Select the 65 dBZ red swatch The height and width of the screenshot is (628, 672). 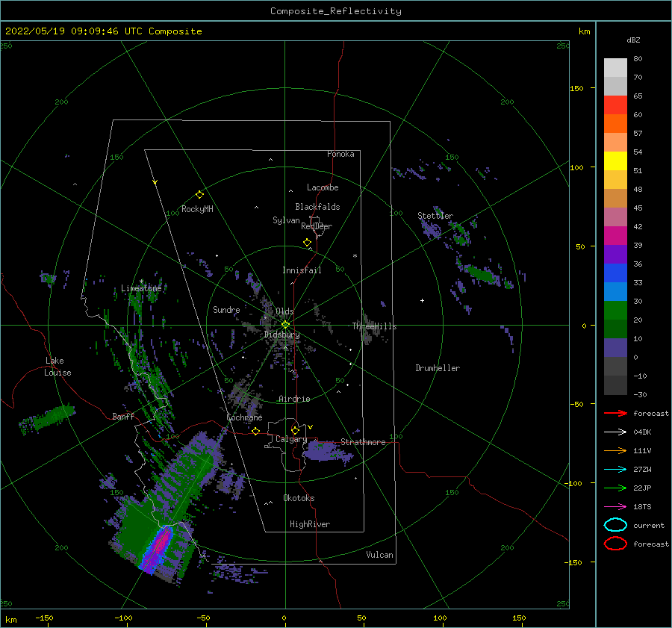pos(615,105)
